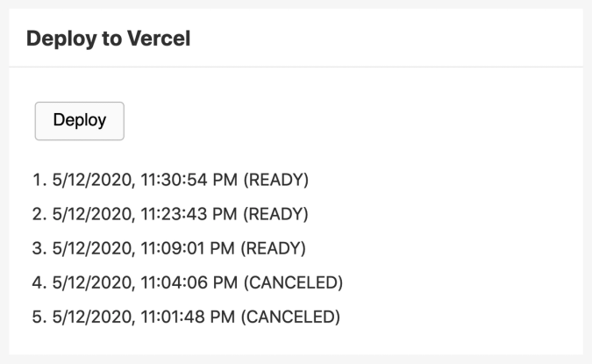Click READY status of first deployment

(x=276, y=180)
